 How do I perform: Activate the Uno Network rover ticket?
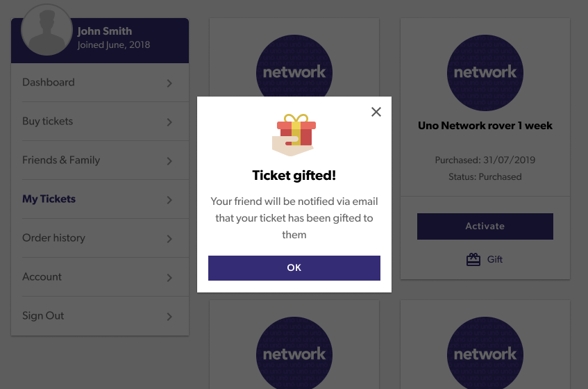[x=485, y=226]
